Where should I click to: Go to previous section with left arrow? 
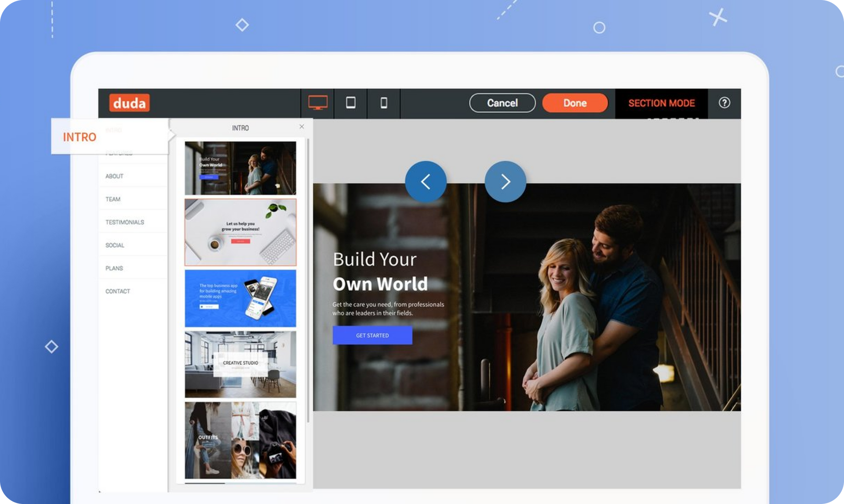click(x=426, y=181)
